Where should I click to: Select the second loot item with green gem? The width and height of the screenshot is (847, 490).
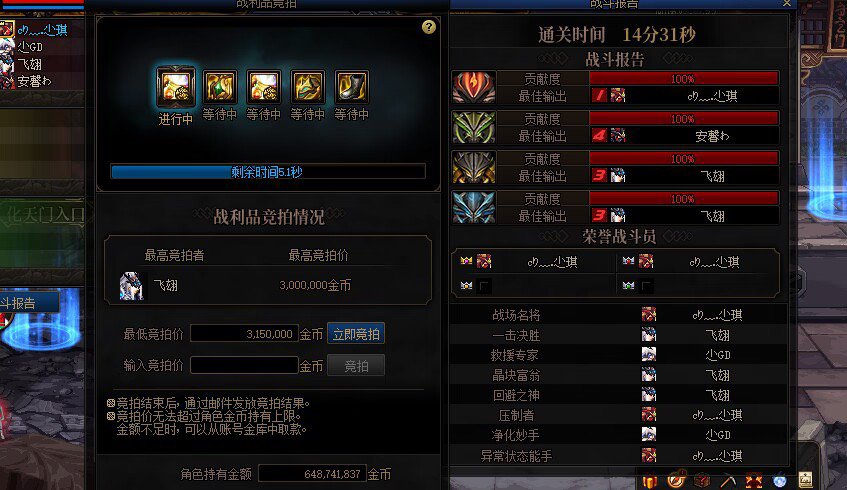click(220, 86)
